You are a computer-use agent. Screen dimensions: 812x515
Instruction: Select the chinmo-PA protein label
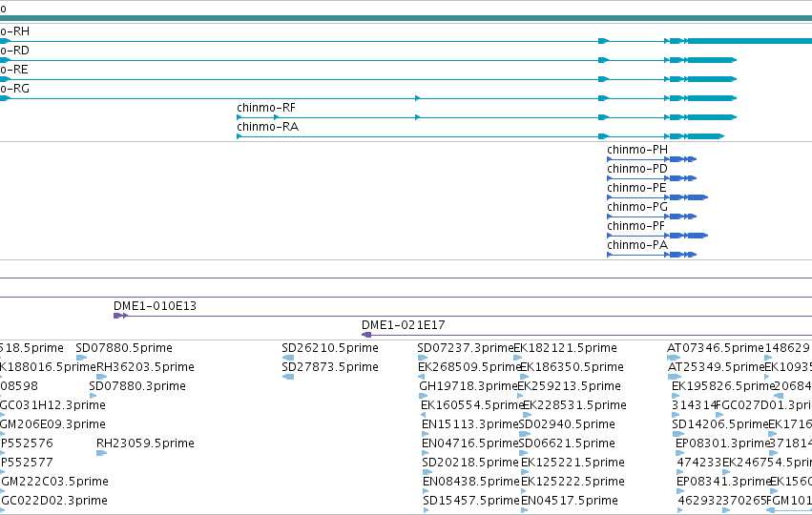637,245
